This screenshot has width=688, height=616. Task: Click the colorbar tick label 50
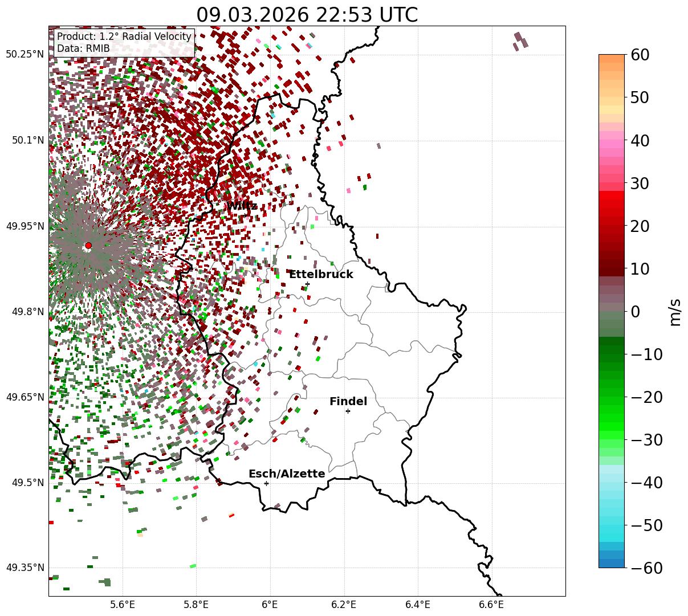tap(639, 97)
